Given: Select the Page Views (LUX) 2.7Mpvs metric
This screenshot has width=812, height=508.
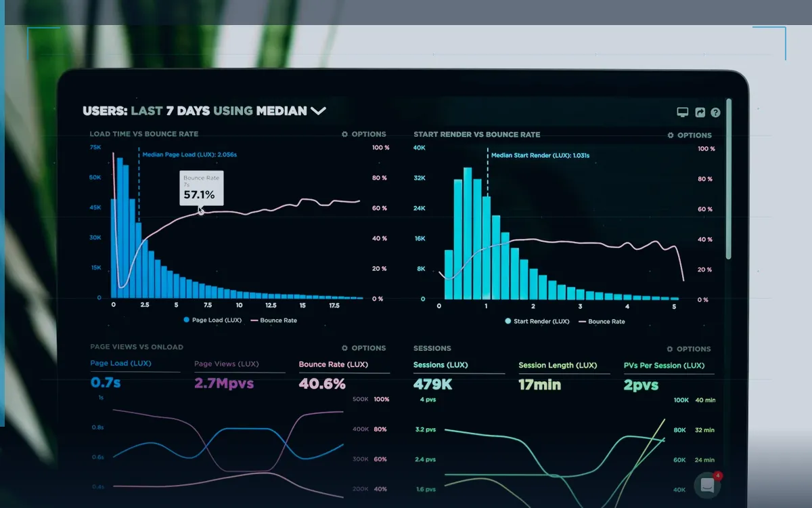Looking at the screenshot, I should (240, 376).
